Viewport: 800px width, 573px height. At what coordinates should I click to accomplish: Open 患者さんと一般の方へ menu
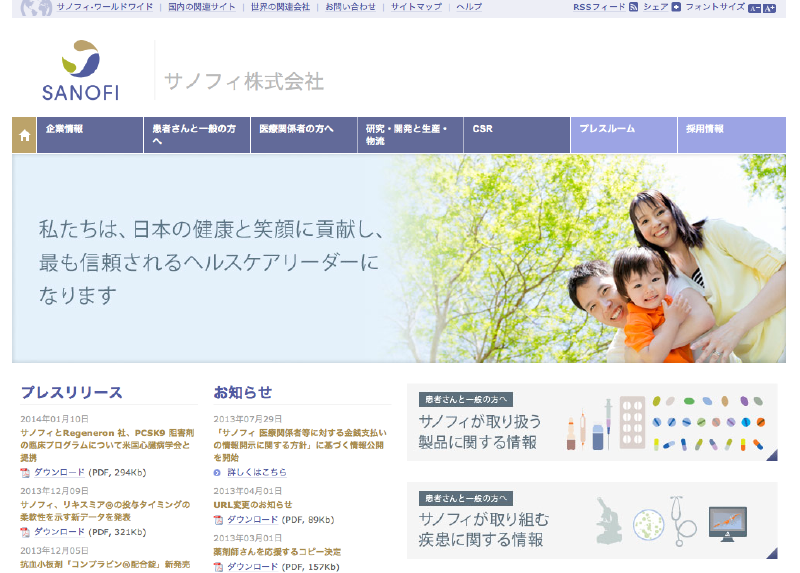point(197,135)
